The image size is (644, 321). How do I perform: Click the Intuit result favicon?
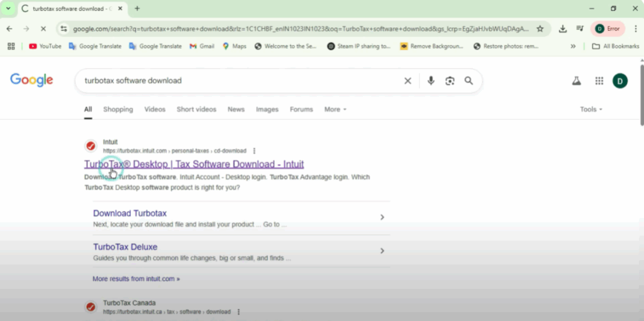(91, 146)
